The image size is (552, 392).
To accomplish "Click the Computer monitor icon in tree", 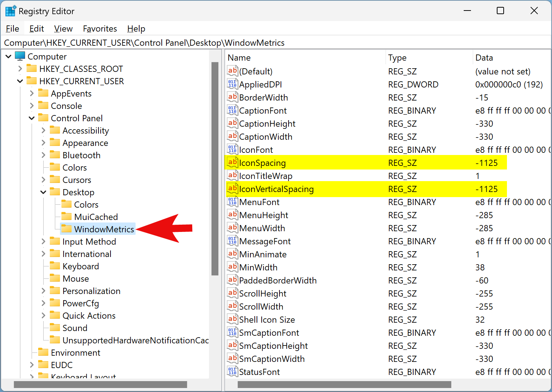I will [20, 56].
